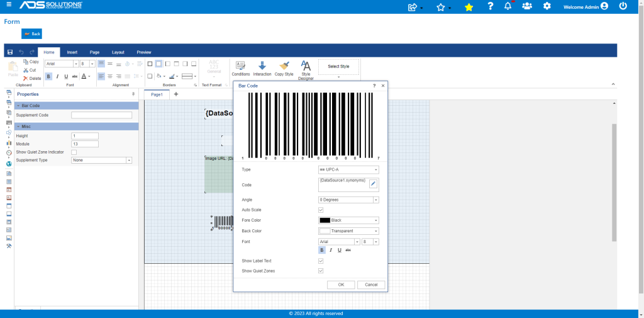The image size is (644, 318).
Task: Uncheck the Show Label Text checkbox
Action: pyautogui.click(x=321, y=261)
